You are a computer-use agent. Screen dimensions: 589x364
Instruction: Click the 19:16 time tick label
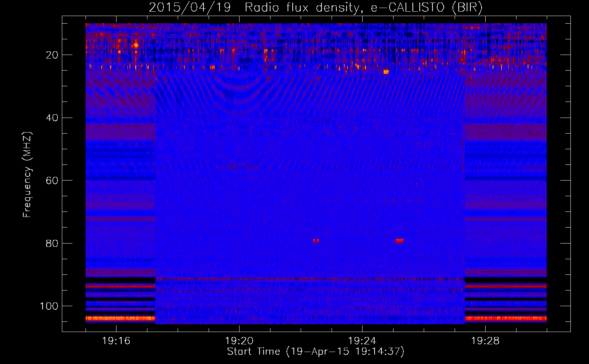[116, 341]
